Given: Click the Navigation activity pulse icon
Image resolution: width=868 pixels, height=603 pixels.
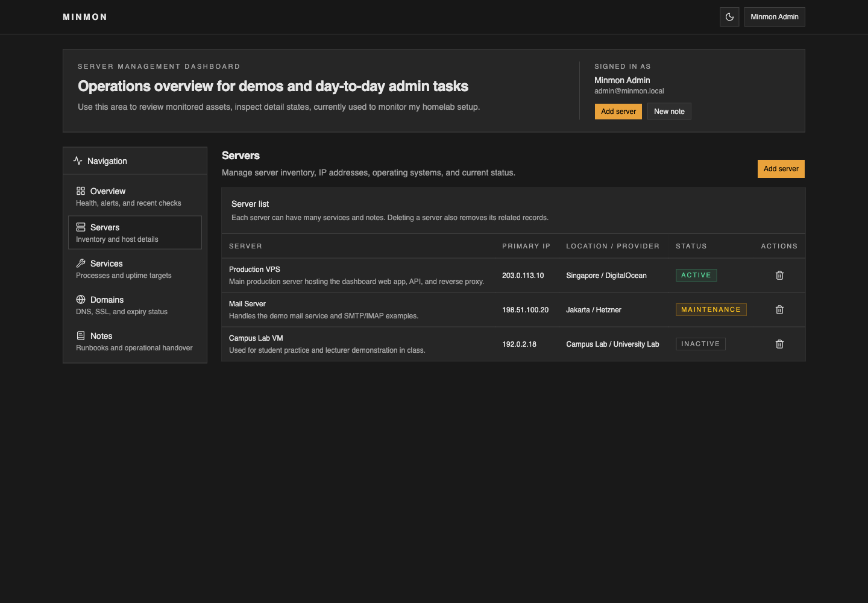Looking at the screenshot, I should (x=78, y=160).
